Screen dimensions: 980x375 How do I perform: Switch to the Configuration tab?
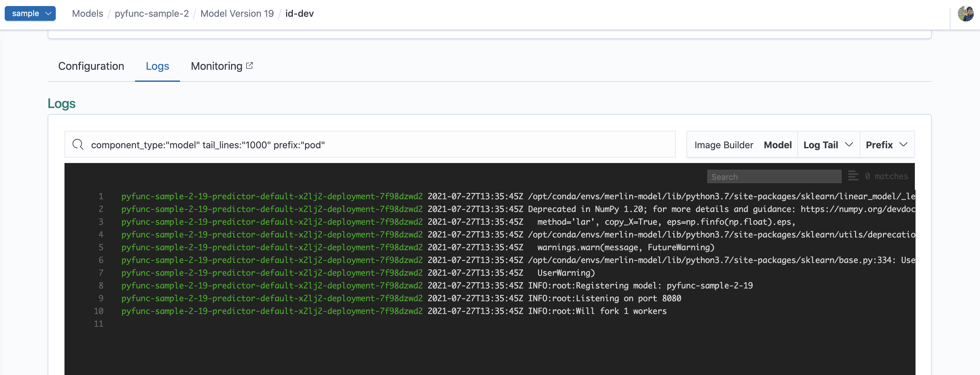[x=91, y=66]
